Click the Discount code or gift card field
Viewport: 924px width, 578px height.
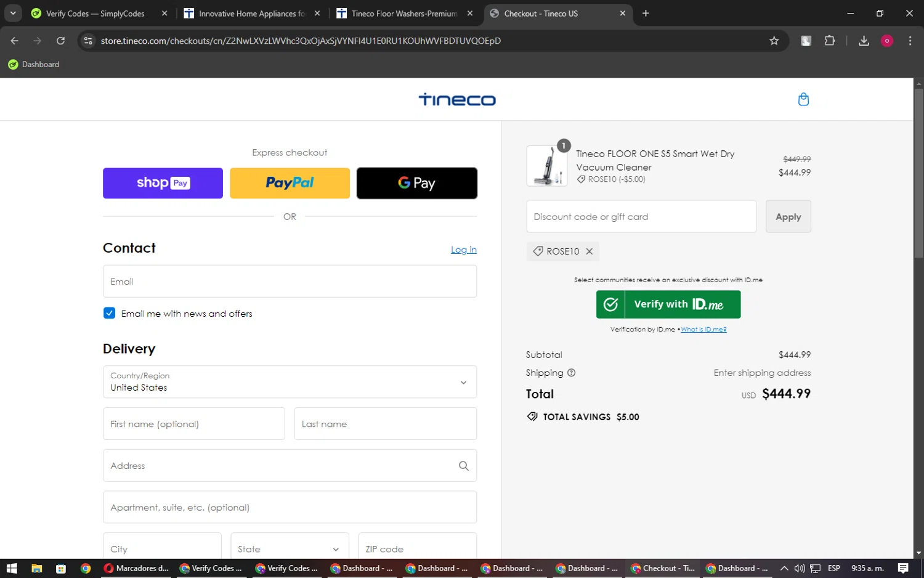coord(641,216)
